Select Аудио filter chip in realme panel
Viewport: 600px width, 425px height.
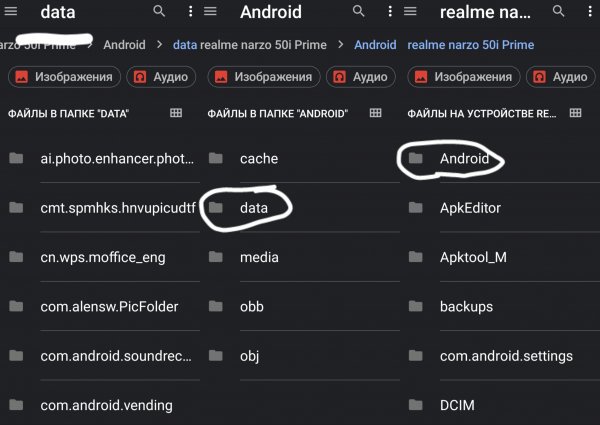tap(561, 77)
